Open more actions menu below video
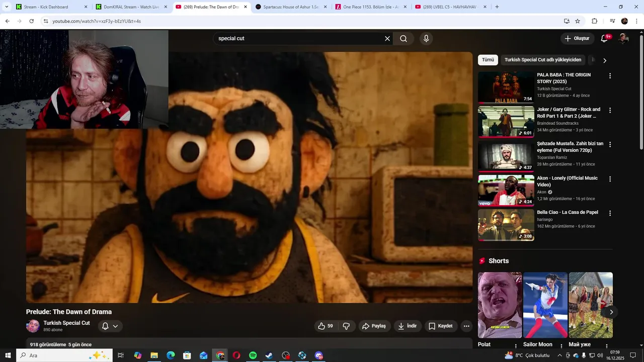The image size is (644, 362). (x=466, y=326)
